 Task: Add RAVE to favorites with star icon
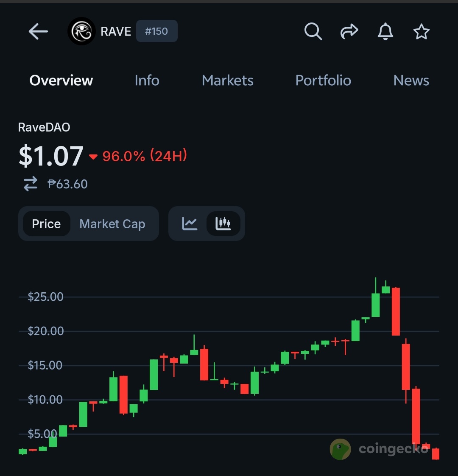[421, 31]
